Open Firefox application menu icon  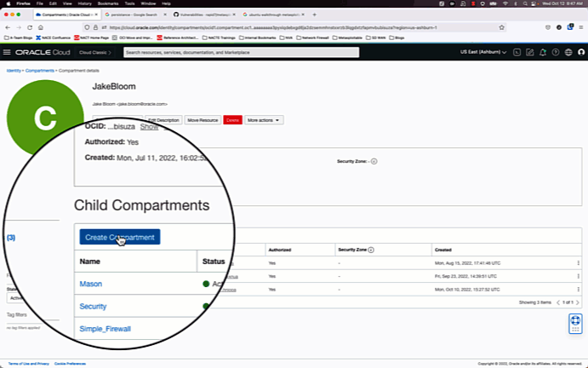click(x=580, y=27)
